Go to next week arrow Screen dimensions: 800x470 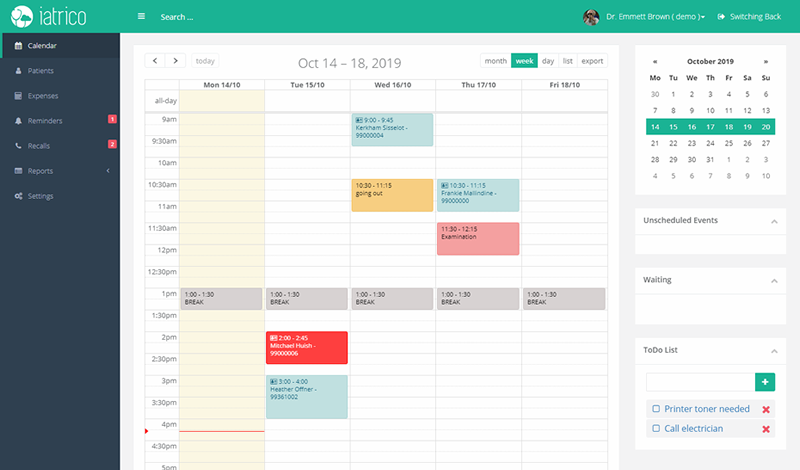pyautogui.click(x=176, y=61)
